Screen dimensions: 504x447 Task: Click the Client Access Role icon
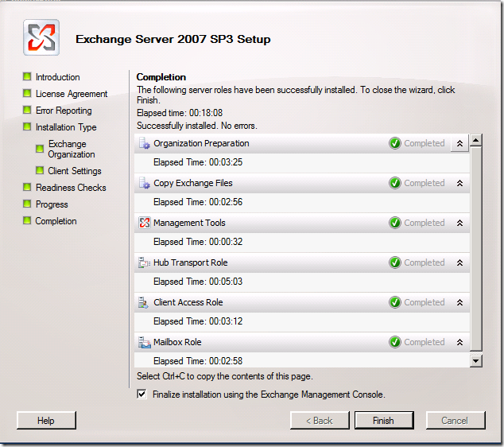coord(143,302)
